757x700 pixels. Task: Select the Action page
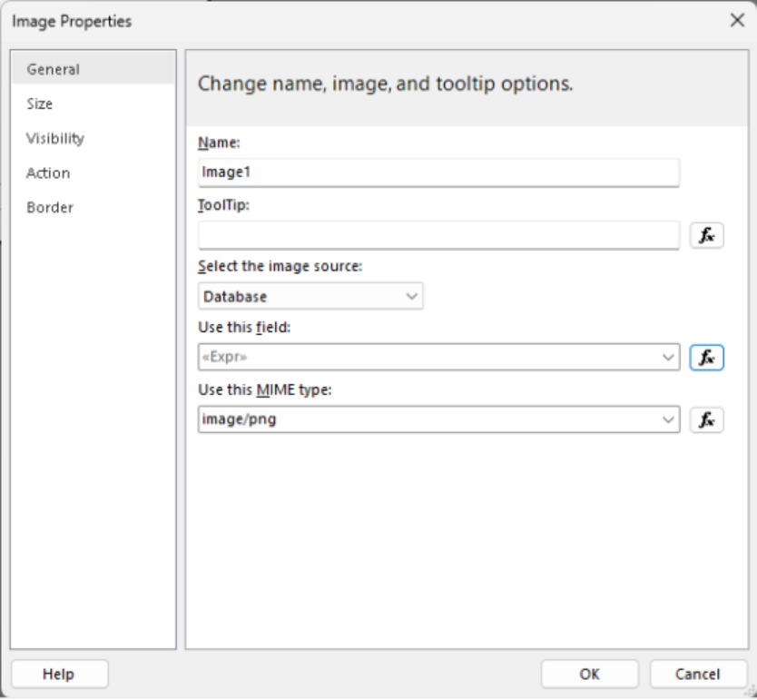point(48,173)
